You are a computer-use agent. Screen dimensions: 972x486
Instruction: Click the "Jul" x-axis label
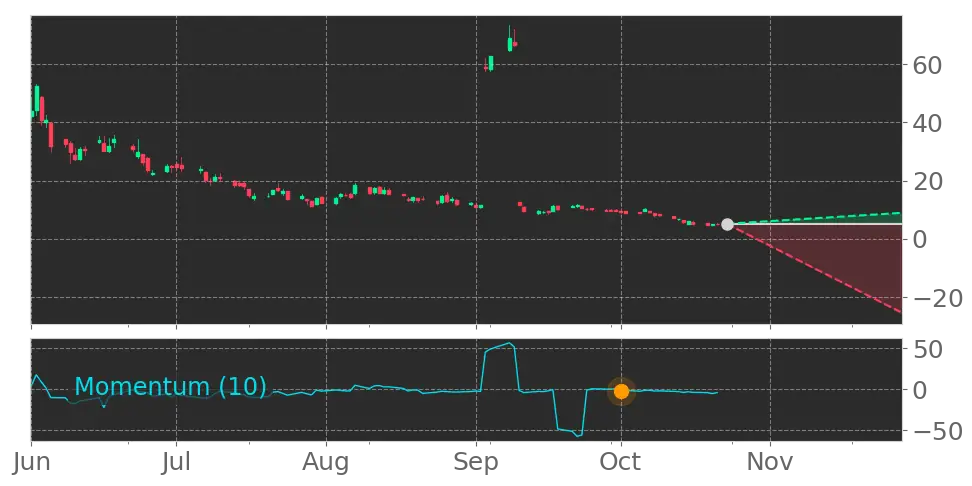click(176, 463)
